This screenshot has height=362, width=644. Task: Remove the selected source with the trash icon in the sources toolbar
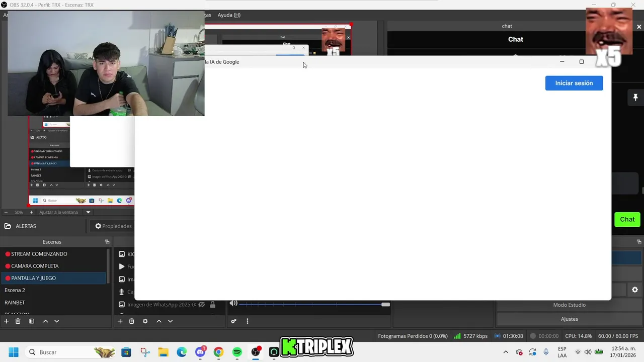coord(132,321)
